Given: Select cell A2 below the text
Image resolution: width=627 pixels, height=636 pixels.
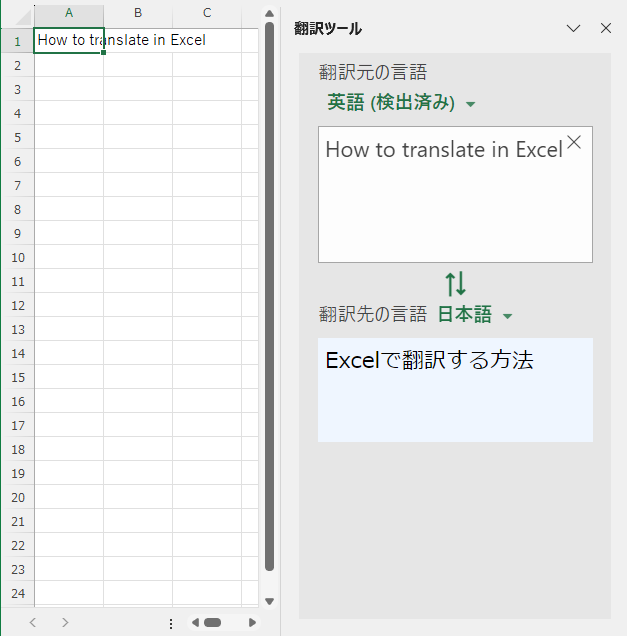Looking at the screenshot, I should pyautogui.click(x=69, y=65).
